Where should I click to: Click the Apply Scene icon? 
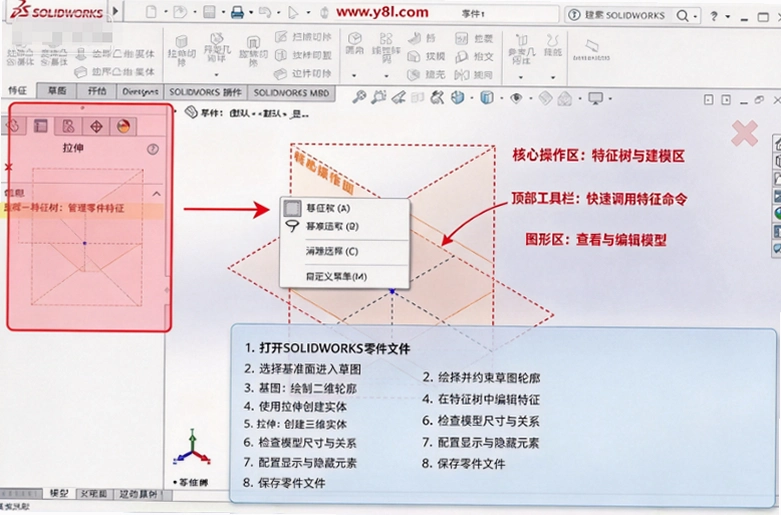(x=565, y=98)
